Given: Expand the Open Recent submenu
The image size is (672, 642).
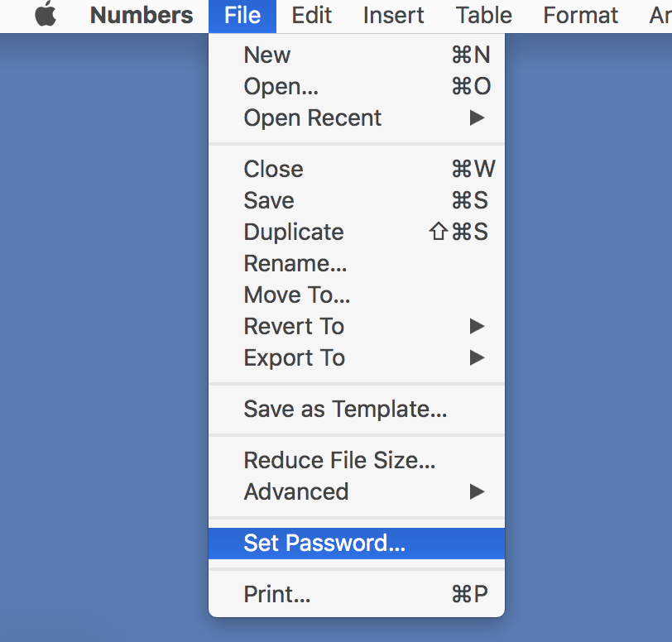Looking at the screenshot, I should 357,117.
